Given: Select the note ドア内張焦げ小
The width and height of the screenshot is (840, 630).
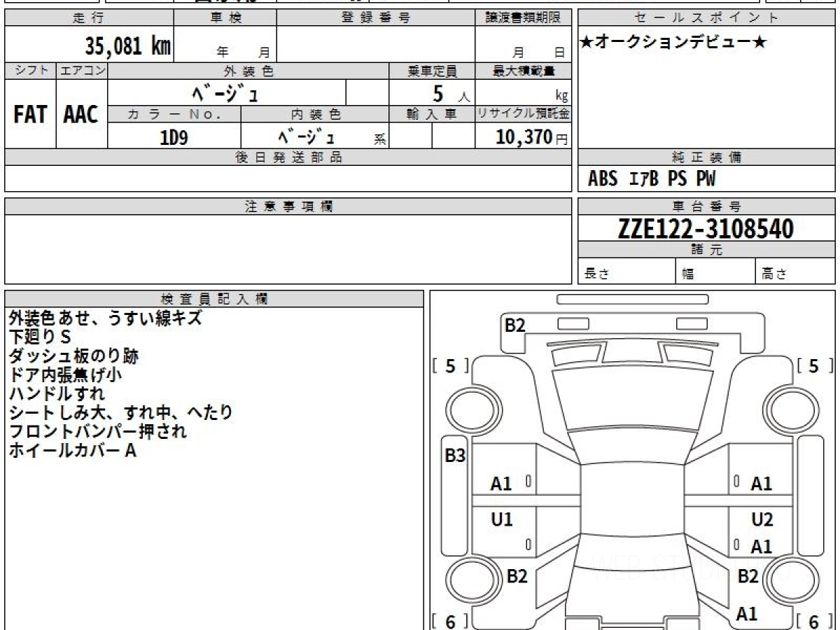Looking at the screenshot, I should point(65,375).
